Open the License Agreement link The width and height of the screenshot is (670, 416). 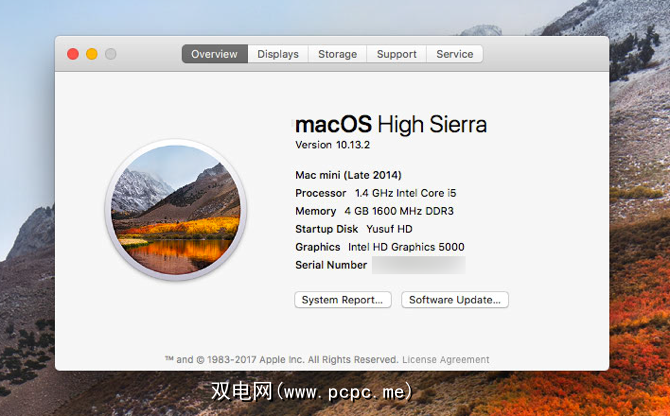tap(446, 360)
